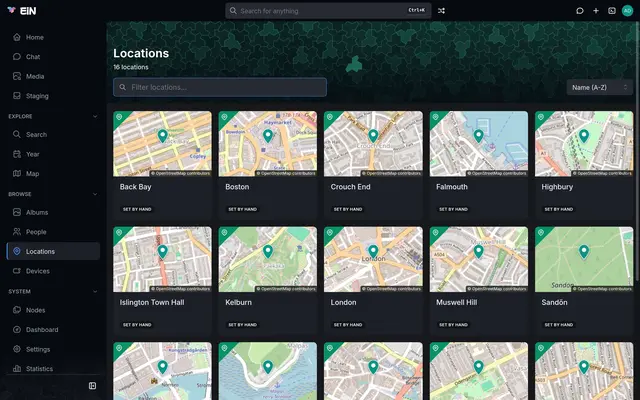Click the Staging icon in sidebar

[17, 96]
